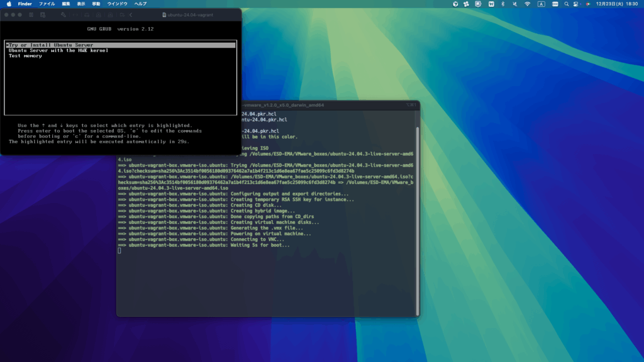Click the snapshot icon next to the pause button
644x362 pixels.
(x=42, y=14)
